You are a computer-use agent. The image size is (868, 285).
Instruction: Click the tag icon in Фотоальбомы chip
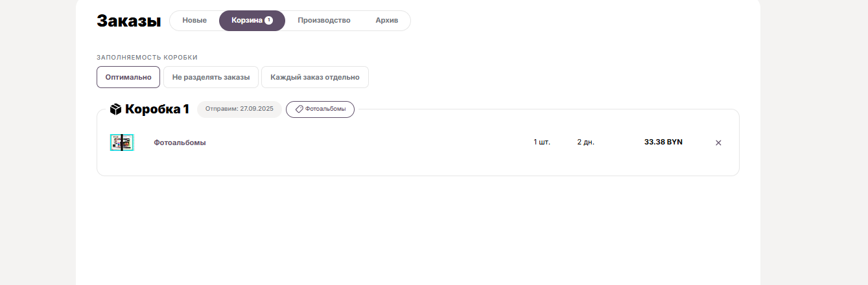pos(299,109)
